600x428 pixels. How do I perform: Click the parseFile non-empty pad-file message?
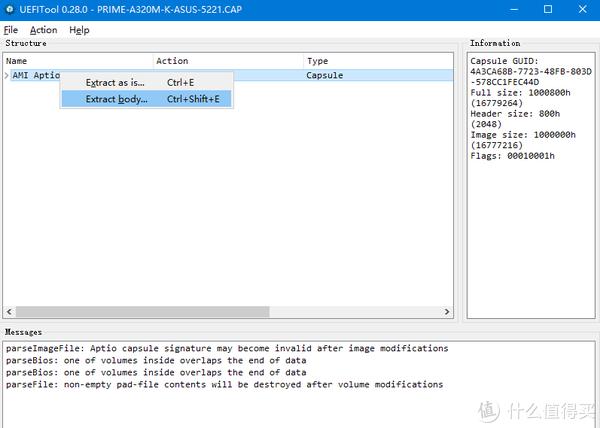[x=225, y=384]
